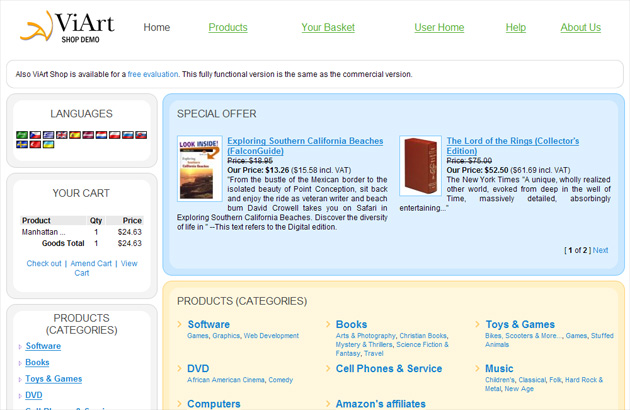Screen dimensions: 630x410
Task: Click Amend Cart link
Action: [x=91, y=264]
